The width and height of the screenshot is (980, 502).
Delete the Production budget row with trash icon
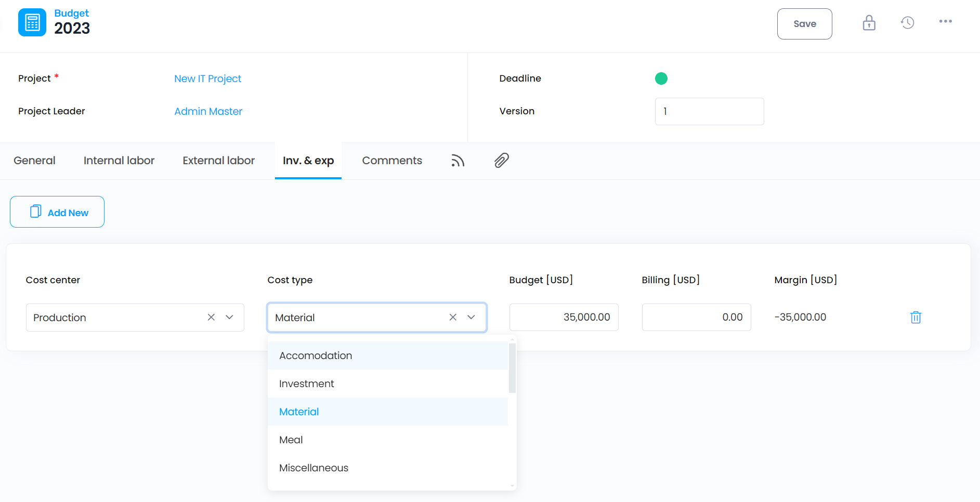916,317
